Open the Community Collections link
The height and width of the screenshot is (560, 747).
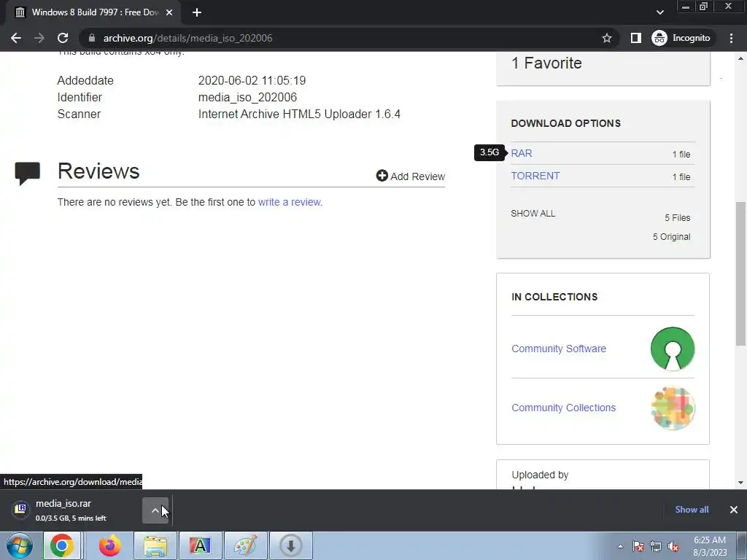coord(564,408)
